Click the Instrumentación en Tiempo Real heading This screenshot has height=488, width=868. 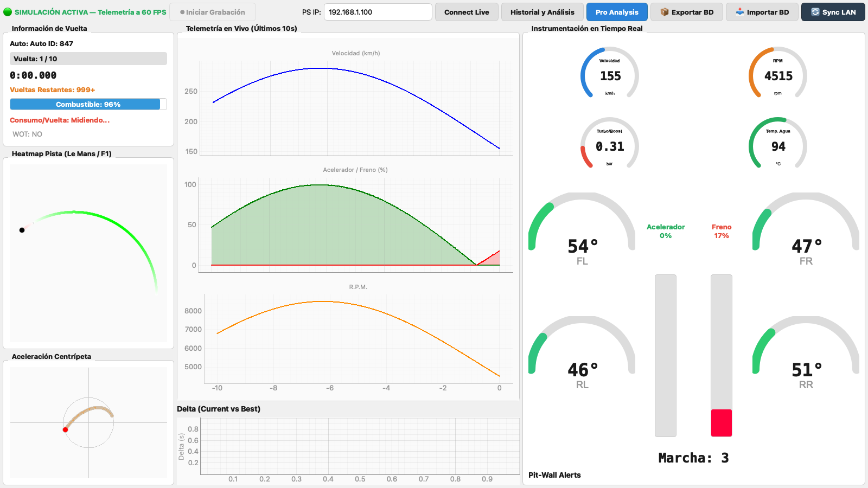coord(587,28)
